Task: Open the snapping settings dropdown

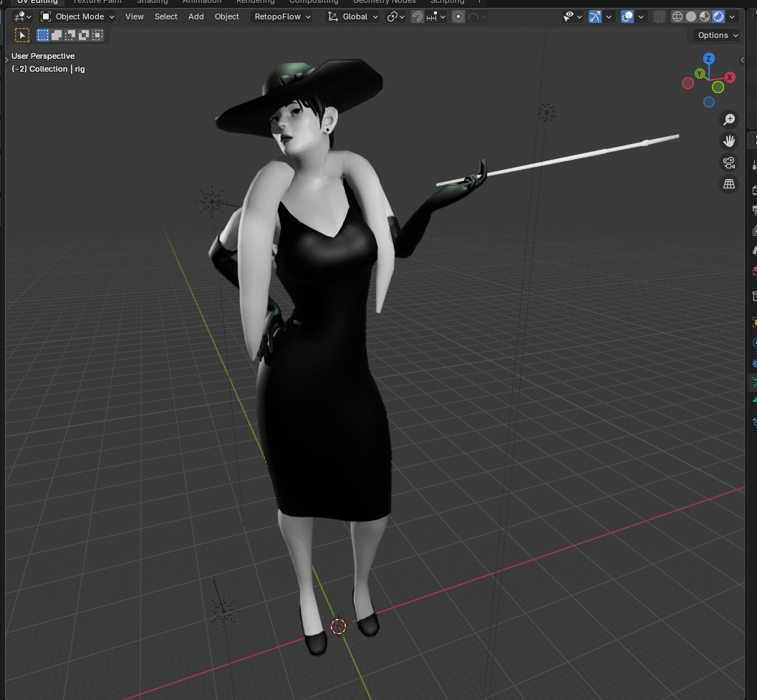Action: click(435, 17)
